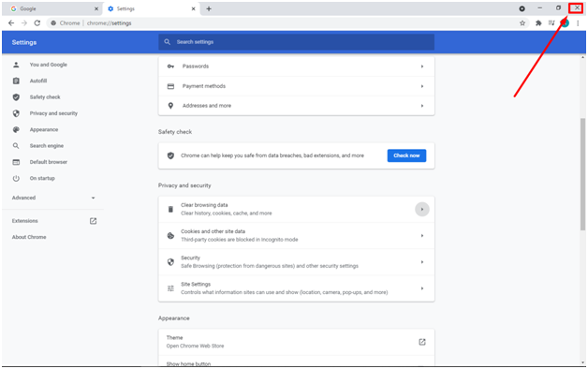Click the highlighted arrow for Clear browsing data
The height and width of the screenshot is (369, 588).
point(422,209)
